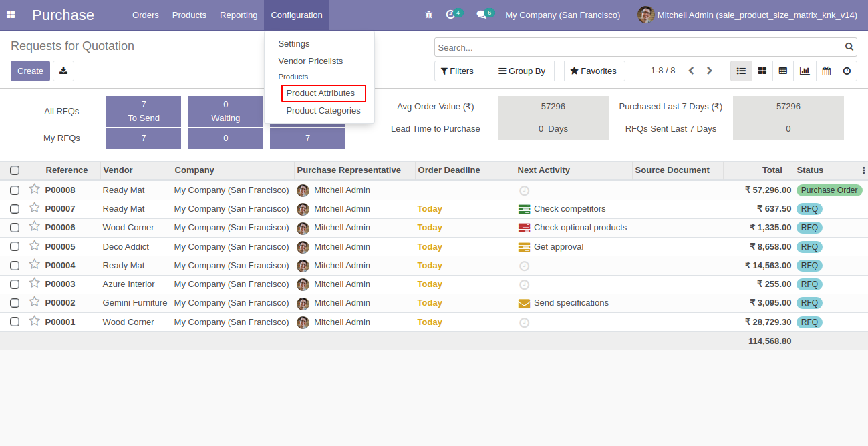The height and width of the screenshot is (446, 868).
Task: Switch to kanban view
Action: tap(762, 71)
